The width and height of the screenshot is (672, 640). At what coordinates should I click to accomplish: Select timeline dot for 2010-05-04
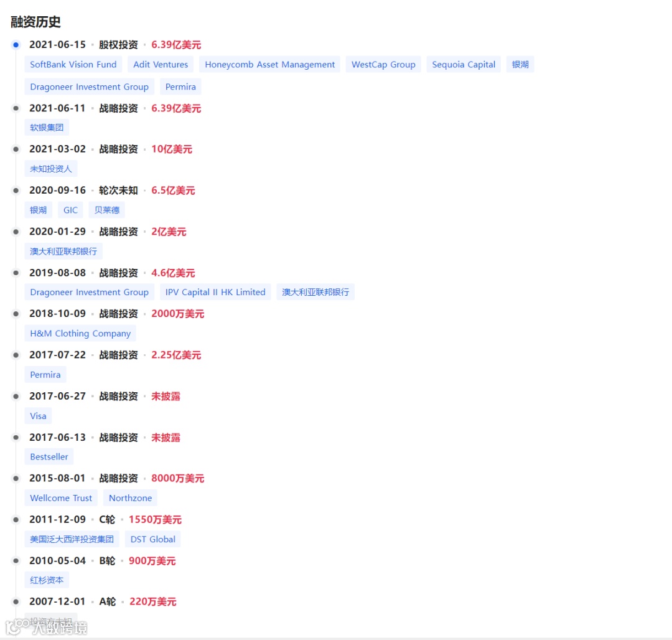[x=16, y=561]
